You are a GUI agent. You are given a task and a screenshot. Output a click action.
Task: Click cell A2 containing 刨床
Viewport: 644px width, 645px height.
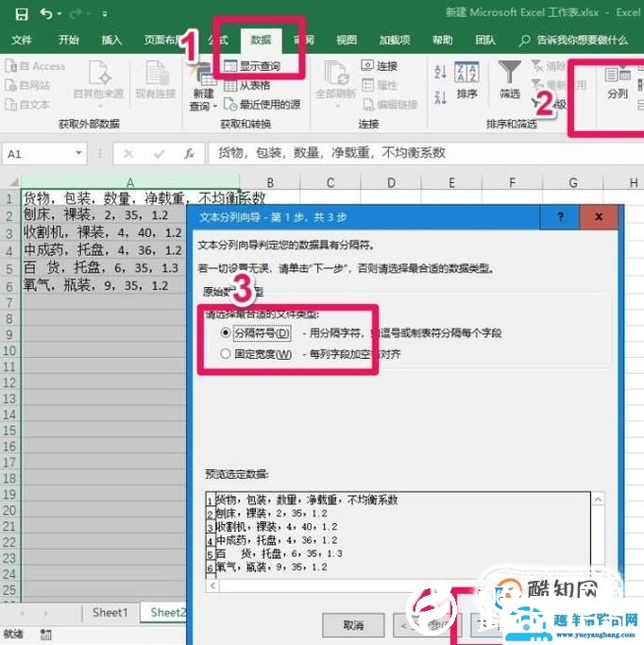pyautogui.click(x=103, y=215)
